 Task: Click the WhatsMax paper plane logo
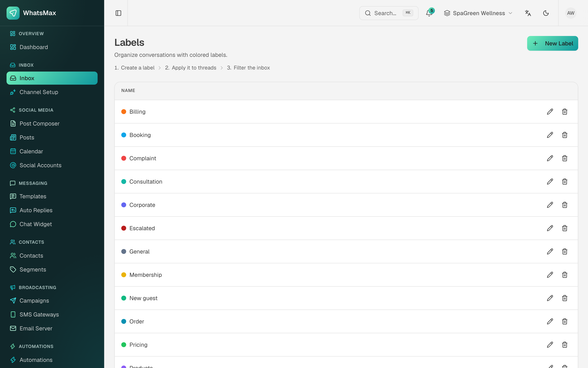click(x=13, y=13)
